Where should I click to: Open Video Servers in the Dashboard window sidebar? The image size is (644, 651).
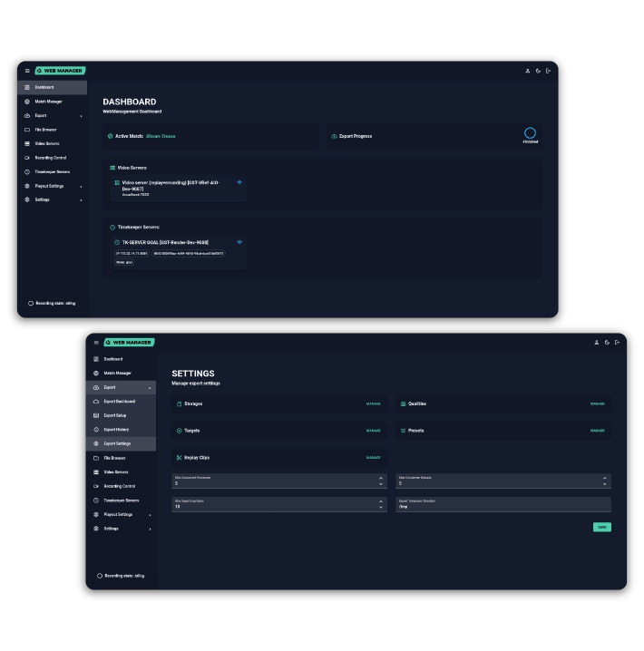point(53,143)
